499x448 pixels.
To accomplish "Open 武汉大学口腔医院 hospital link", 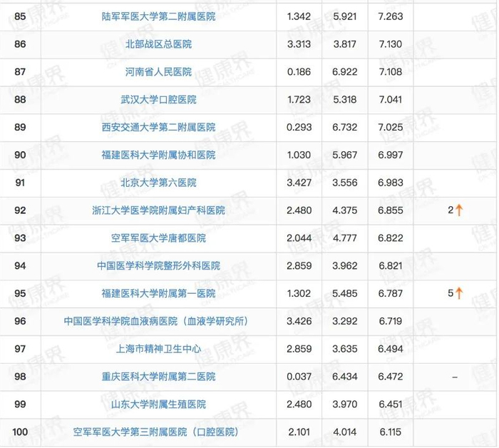I will click(x=158, y=99).
